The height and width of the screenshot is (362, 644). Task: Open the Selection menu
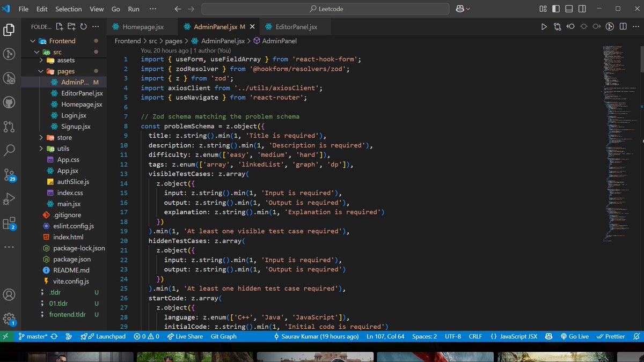point(69,9)
